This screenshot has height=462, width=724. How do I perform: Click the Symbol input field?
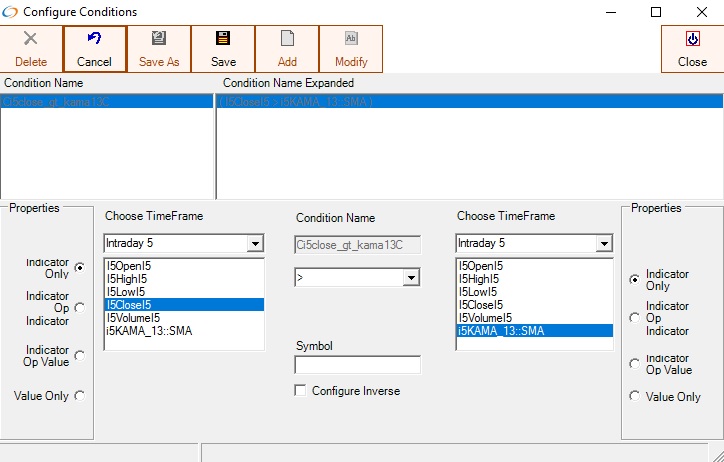click(357, 365)
